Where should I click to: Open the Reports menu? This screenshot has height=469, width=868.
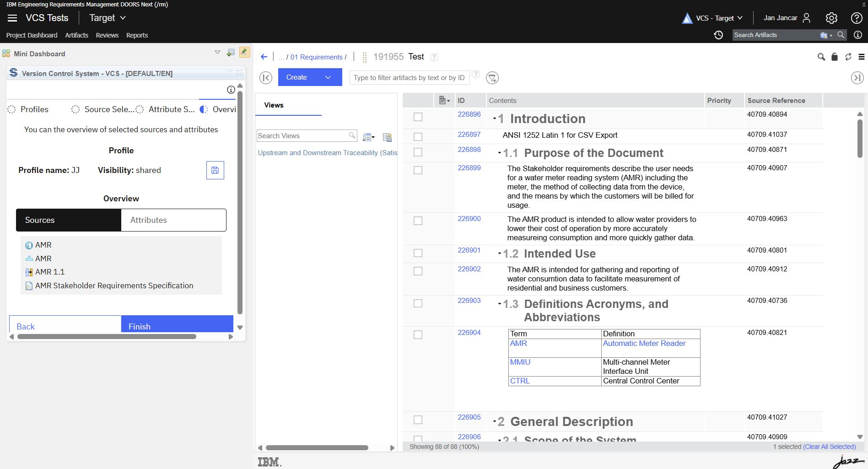[137, 35]
